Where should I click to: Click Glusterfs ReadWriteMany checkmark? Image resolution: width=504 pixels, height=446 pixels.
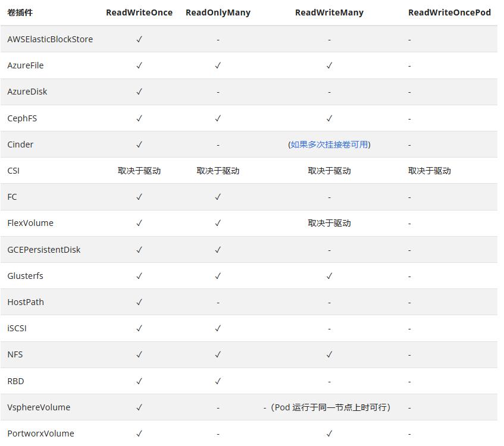[329, 276]
